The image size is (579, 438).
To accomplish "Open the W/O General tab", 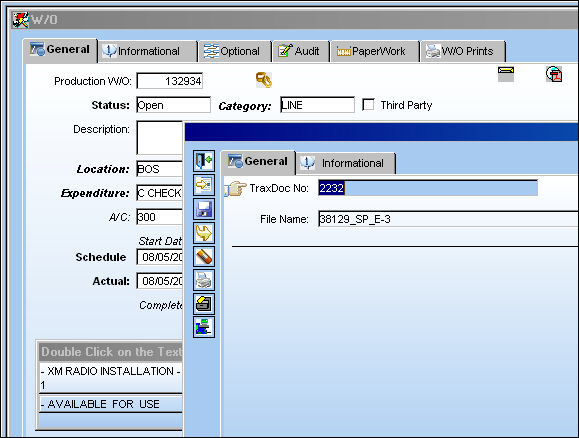I will 61,50.
